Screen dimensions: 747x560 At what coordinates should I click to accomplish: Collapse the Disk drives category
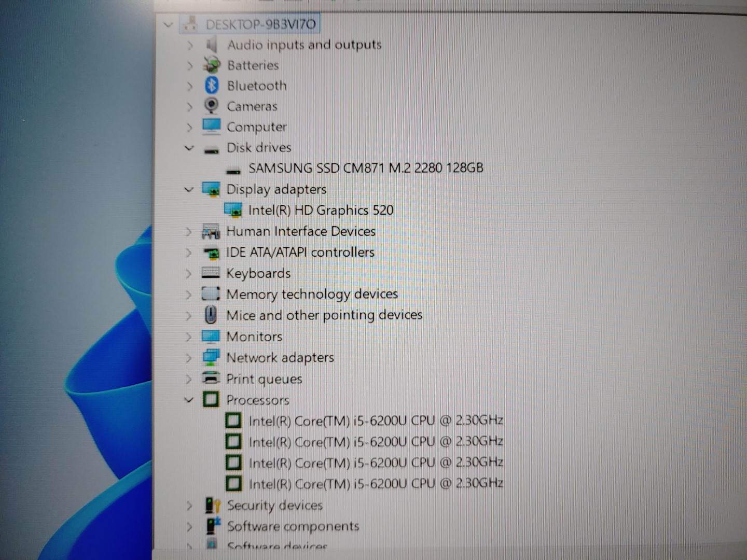click(x=189, y=148)
